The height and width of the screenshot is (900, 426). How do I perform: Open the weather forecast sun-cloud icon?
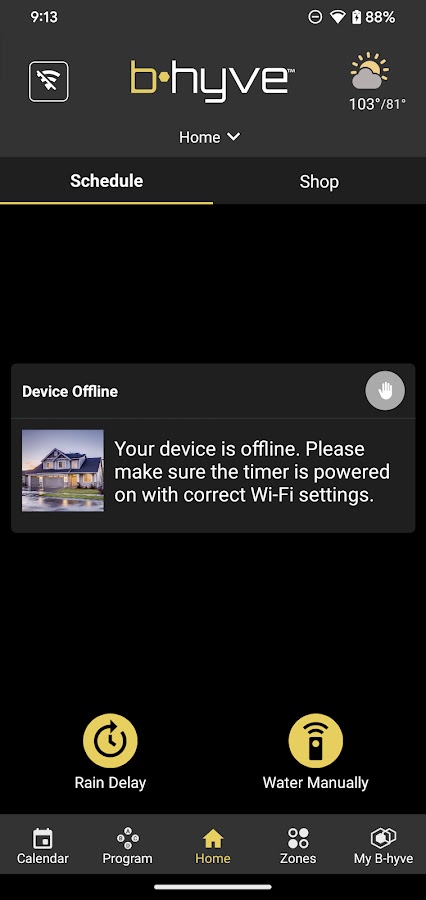pos(369,71)
